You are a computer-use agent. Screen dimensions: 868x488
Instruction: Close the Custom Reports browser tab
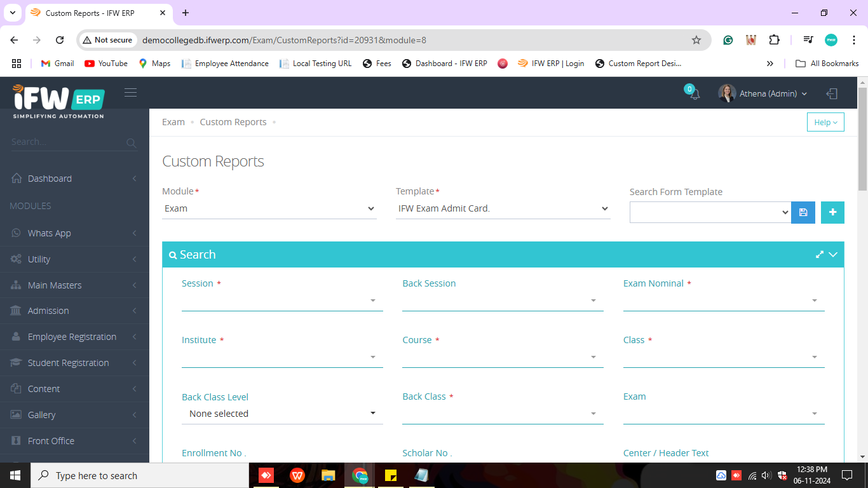click(163, 13)
